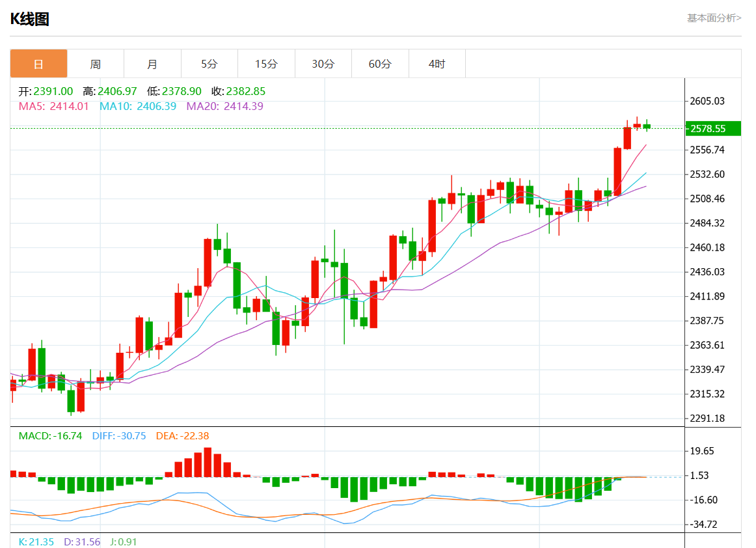756x548 pixels.
Task: Select the 日 daily chart tab
Action: coord(38,64)
